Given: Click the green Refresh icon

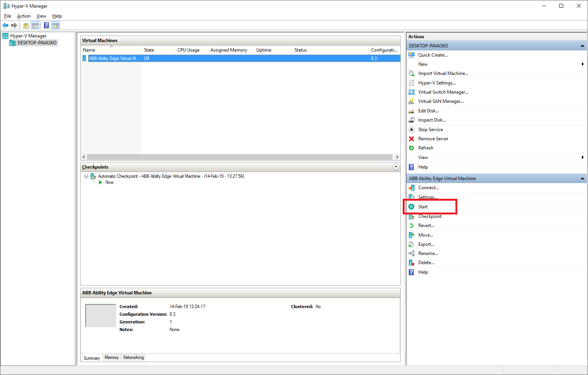Looking at the screenshot, I should [411, 148].
